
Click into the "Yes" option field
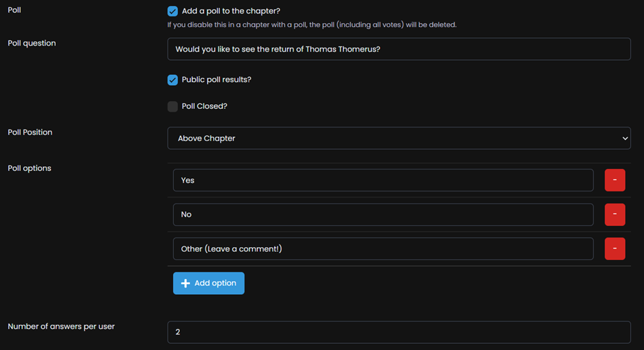click(383, 180)
